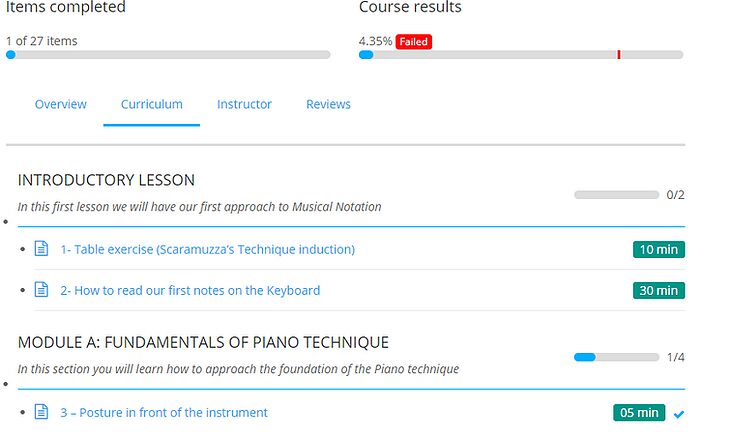Viewport: 733px width, 432px height.
Task: Open the Instructor tab
Action: click(244, 104)
